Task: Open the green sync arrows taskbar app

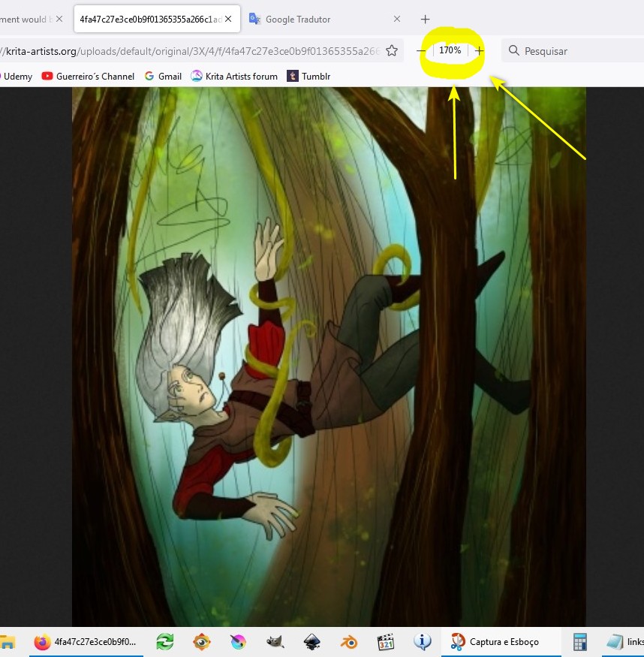Action: coord(165,642)
